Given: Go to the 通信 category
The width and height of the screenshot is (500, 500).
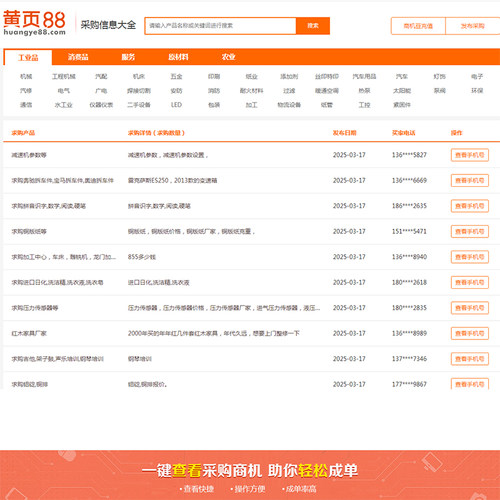Looking at the screenshot, I should 26,105.
